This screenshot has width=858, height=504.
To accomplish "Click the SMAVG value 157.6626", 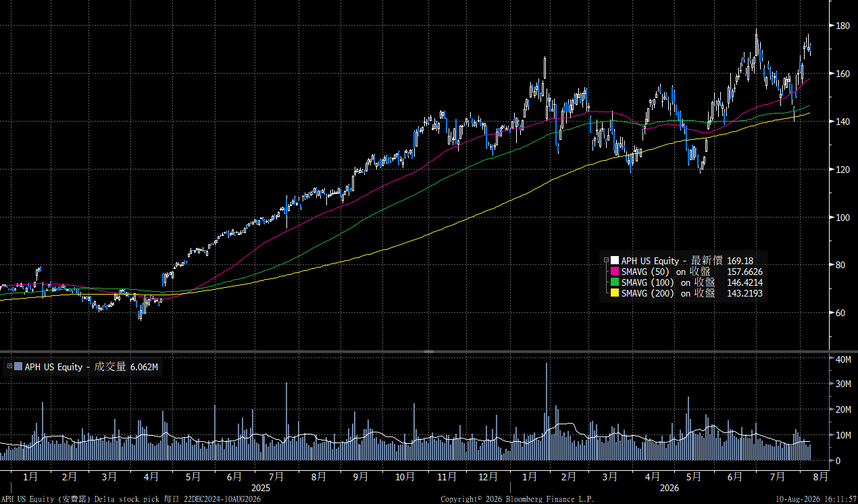I will click(x=745, y=272).
